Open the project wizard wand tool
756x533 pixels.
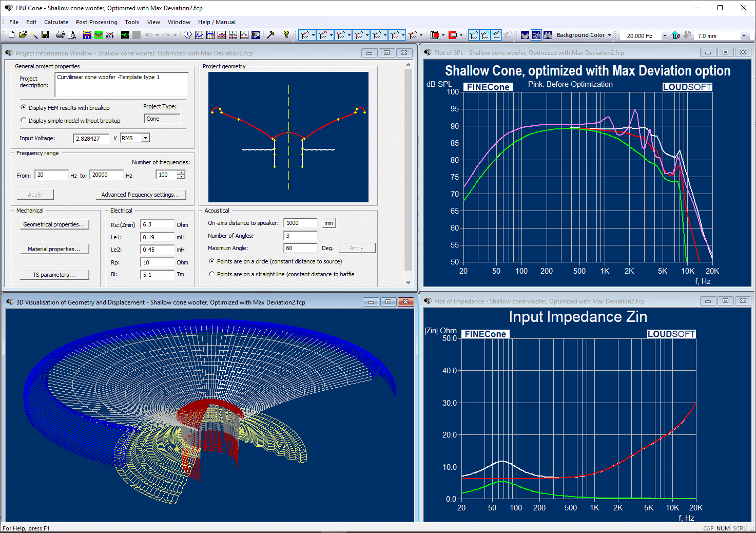(x=34, y=34)
